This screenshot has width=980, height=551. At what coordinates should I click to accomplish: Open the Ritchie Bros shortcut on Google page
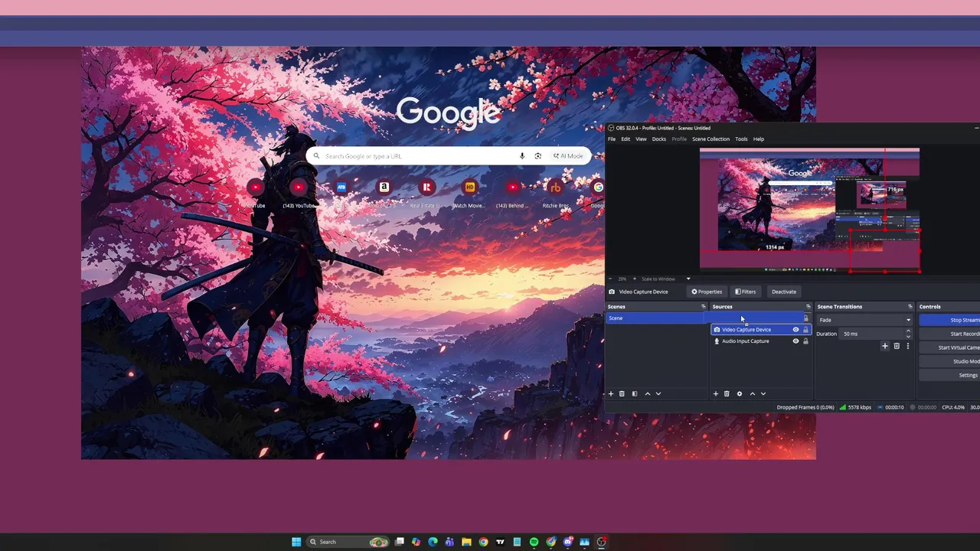point(556,187)
